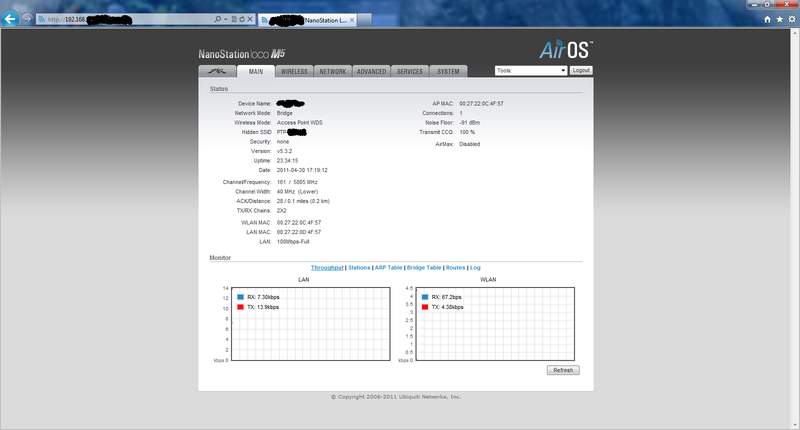Click the LAN speed value 100Mbps-Full

[x=293, y=242]
